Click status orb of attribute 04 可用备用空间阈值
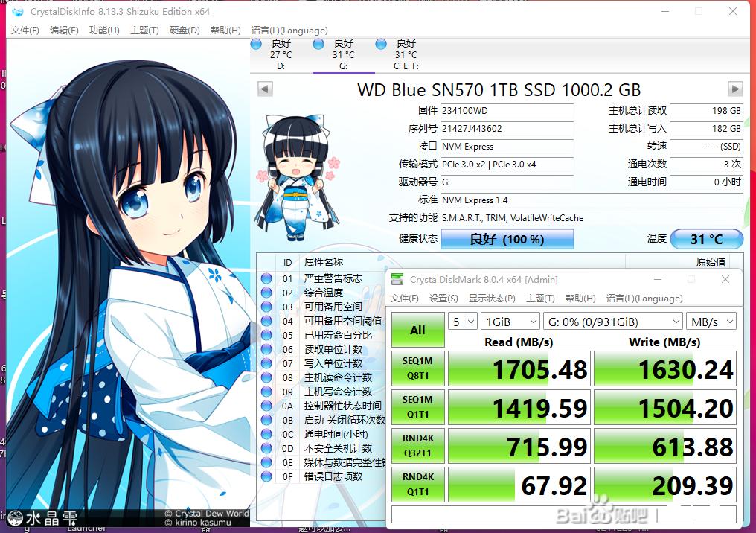The image size is (756, 533). coord(266,321)
